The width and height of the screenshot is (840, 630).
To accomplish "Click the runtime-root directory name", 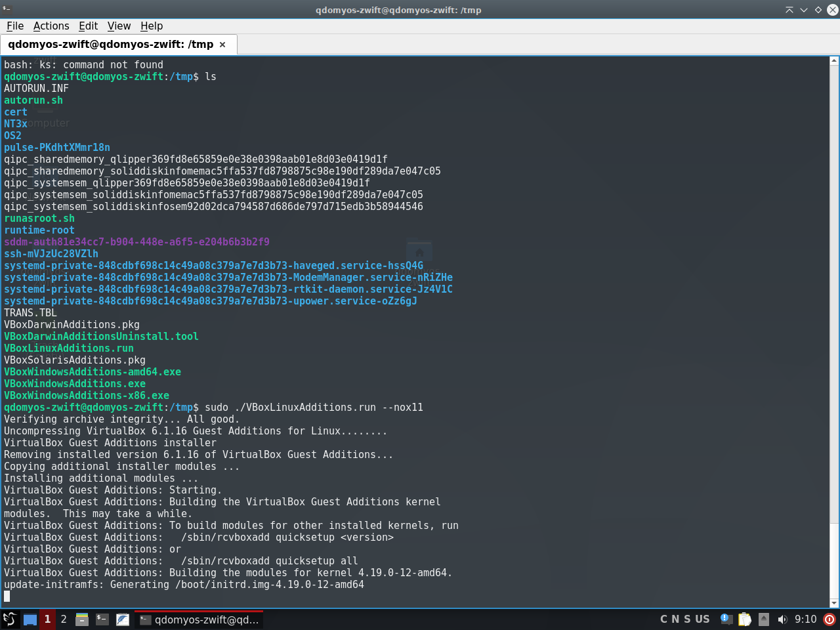I will [x=39, y=230].
